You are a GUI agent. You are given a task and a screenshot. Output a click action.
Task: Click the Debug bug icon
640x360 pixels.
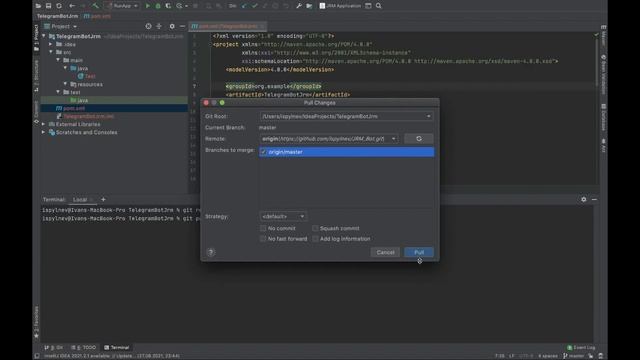158,6
